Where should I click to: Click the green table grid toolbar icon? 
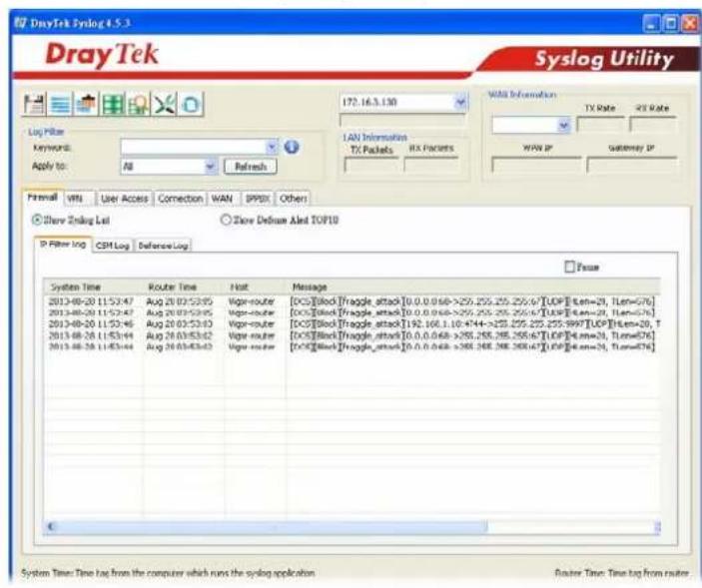(x=113, y=104)
